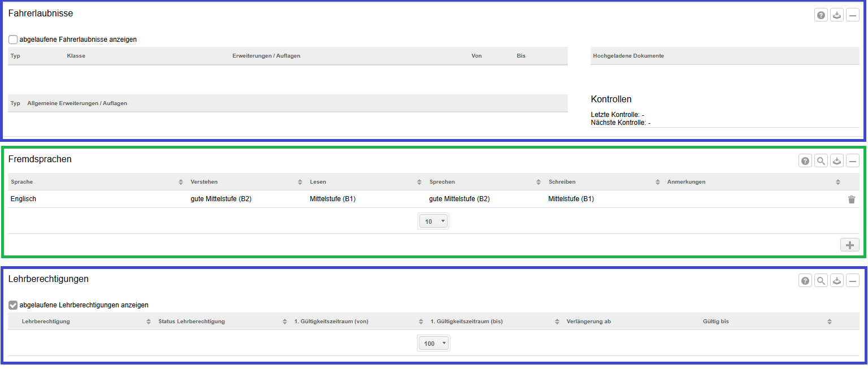This screenshot has height=369, width=868.
Task: Click search icon in Lehrberechtigungen panel
Action: click(x=821, y=280)
